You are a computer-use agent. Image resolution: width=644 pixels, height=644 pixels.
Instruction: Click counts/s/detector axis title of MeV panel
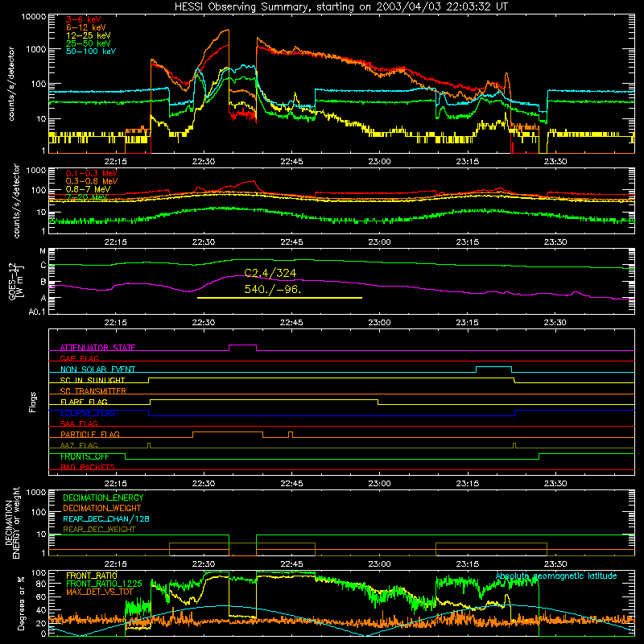(x=16, y=200)
